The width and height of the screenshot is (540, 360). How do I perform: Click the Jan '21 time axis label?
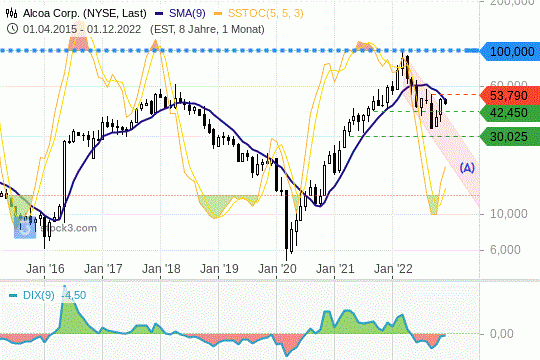click(335, 269)
